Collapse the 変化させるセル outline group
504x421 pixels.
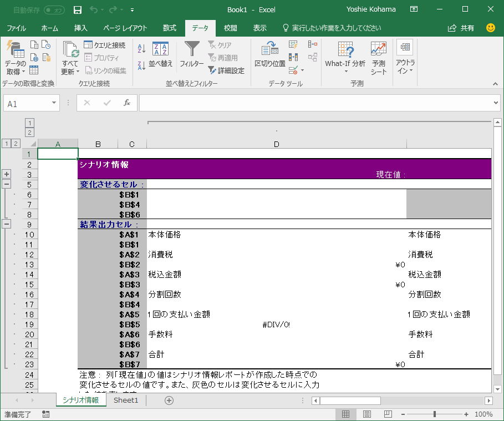coord(7,184)
